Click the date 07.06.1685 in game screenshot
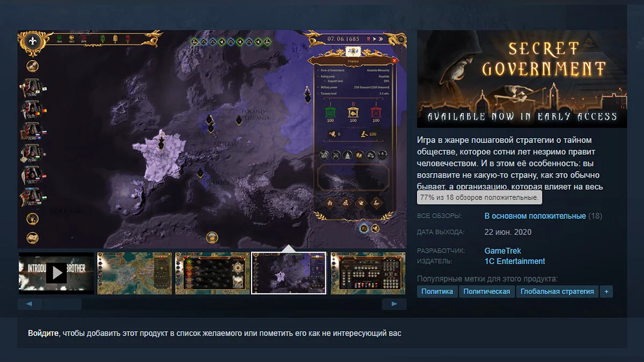 344,39
